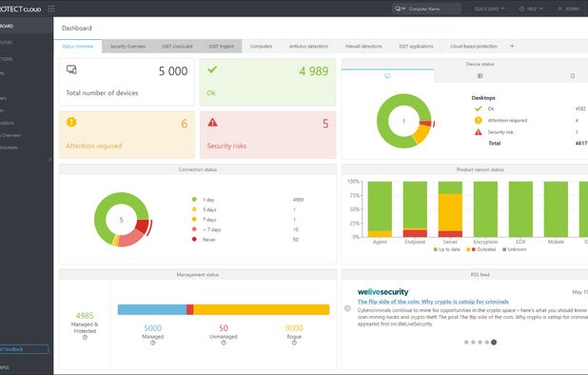The image size is (588, 375).
Task: Open the 'flip side of the coin' article link
Action: coord(433,302)
